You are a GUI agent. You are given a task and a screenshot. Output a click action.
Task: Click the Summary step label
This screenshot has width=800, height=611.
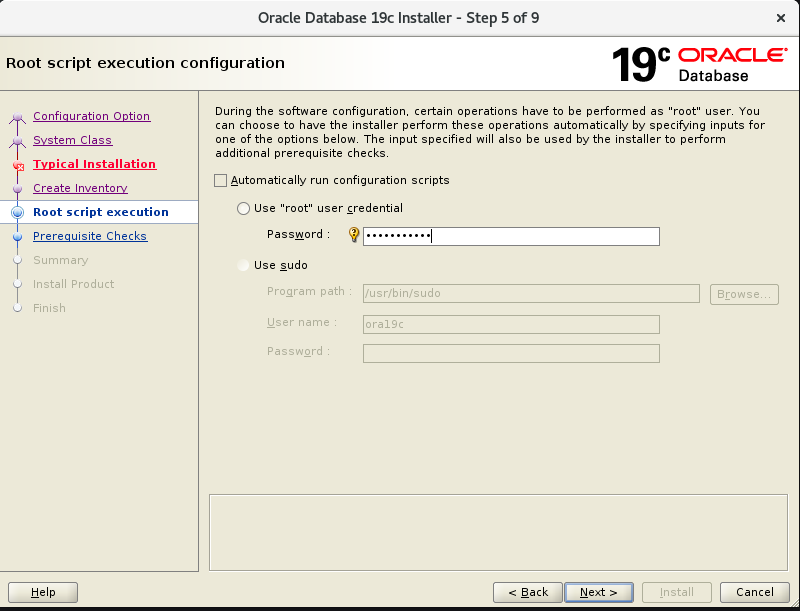[x=60, y=260]
